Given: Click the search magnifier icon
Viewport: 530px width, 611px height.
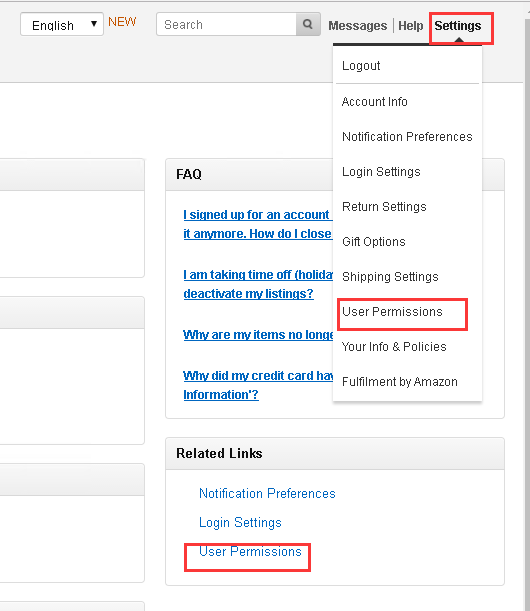Looking at the screenshot, I should pos(308,24).
